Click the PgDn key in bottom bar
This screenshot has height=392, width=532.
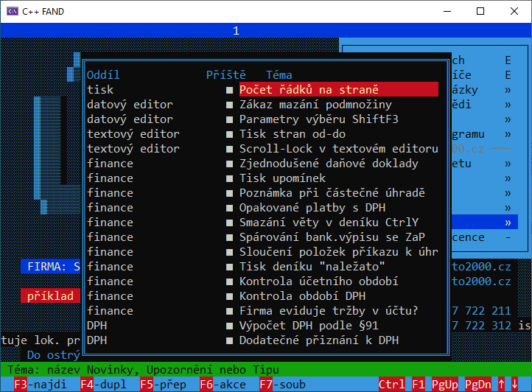(477, 385)
